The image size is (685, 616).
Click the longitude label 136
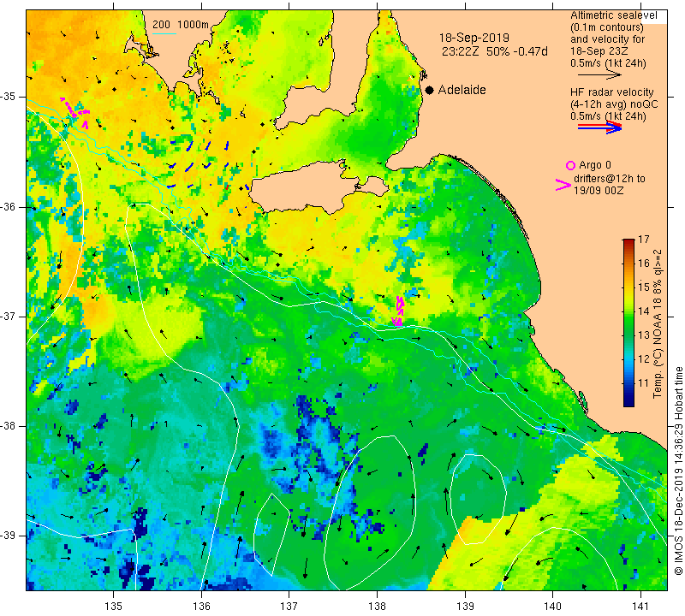(201, 606)
